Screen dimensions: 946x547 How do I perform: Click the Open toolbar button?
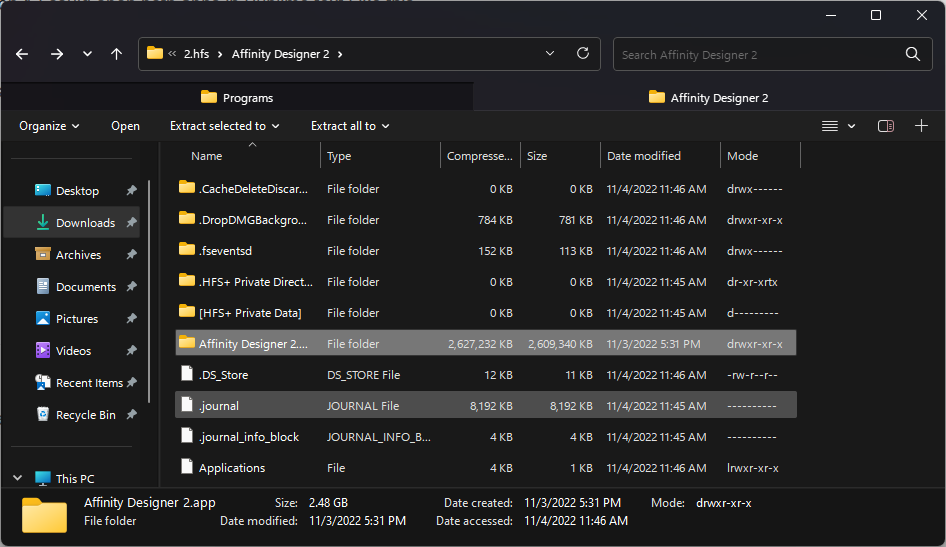click(125, 126)
